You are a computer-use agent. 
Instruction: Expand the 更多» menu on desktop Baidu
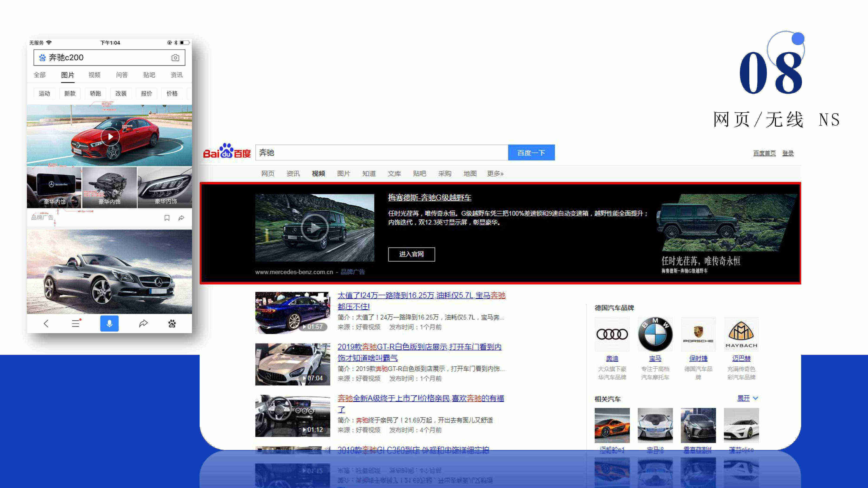(495, 174)
